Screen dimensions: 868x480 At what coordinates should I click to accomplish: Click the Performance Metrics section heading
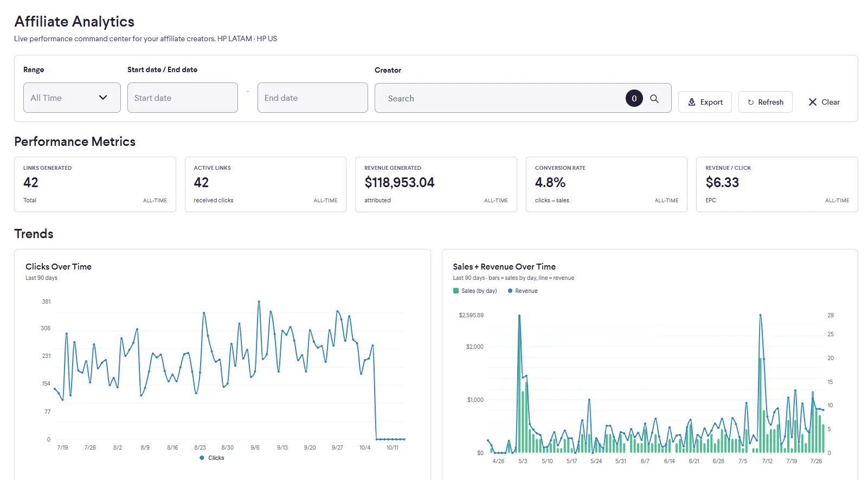pyautogui.click(x=75, y=142)
